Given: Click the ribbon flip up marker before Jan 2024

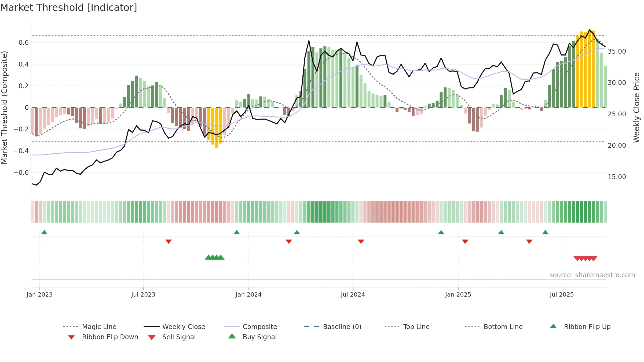Looking at the screenshot, I should click(237, 232).
